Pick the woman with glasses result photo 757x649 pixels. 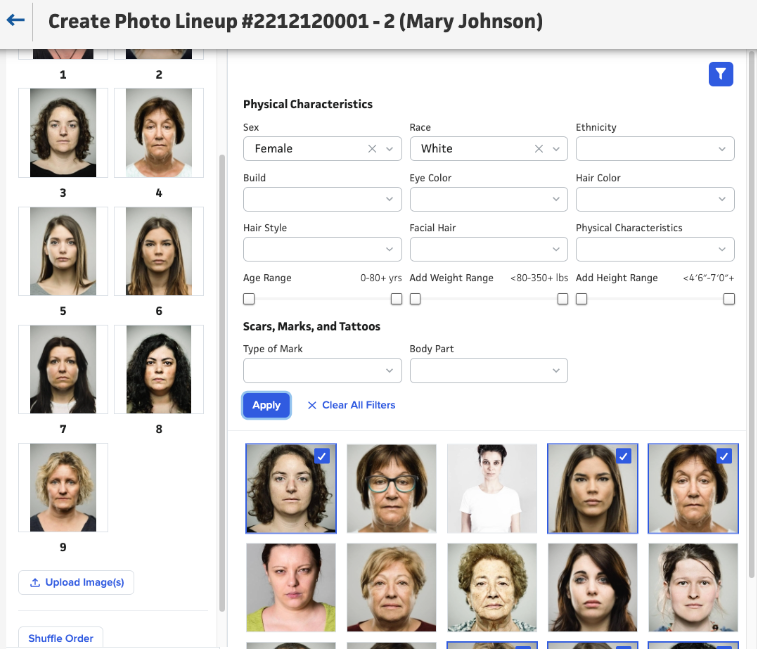pos(392,488)
